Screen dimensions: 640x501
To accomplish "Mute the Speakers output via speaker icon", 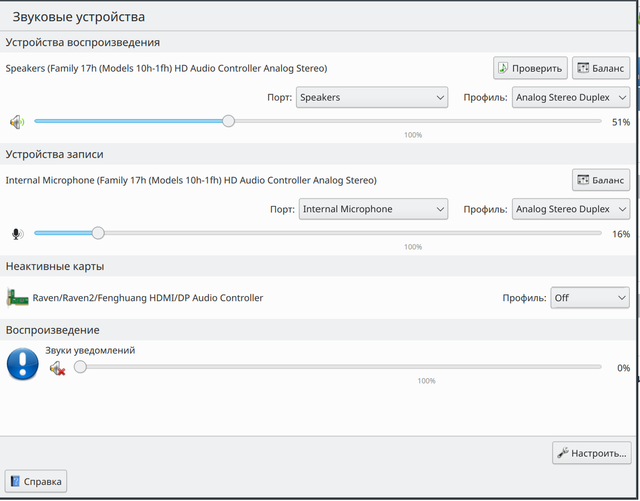I will [x=17, y=122].
